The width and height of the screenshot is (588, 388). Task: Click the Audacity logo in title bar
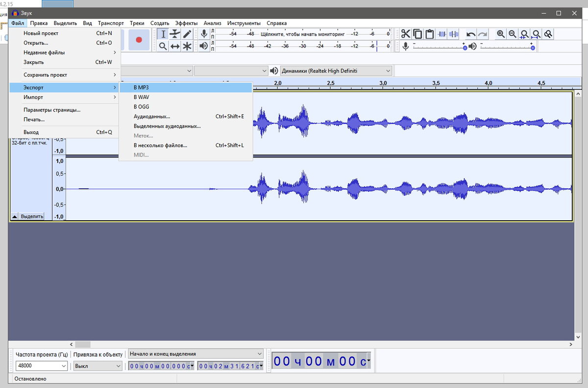15,13
